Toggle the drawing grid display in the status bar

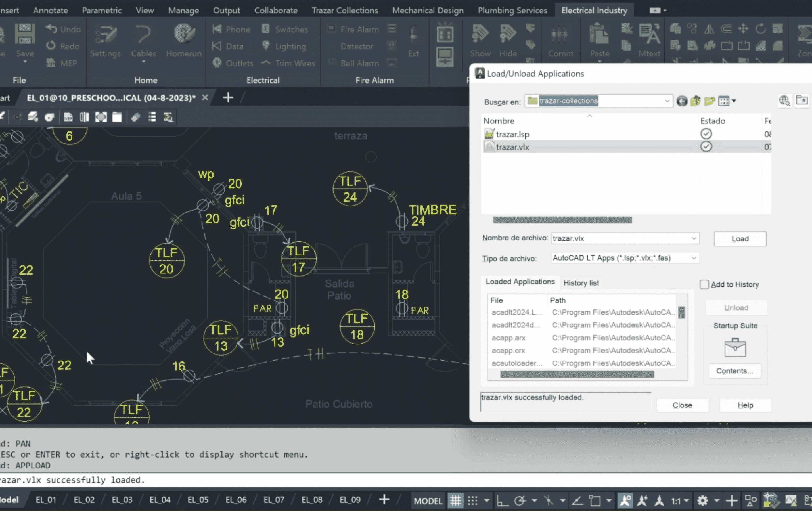pos(455,500)
